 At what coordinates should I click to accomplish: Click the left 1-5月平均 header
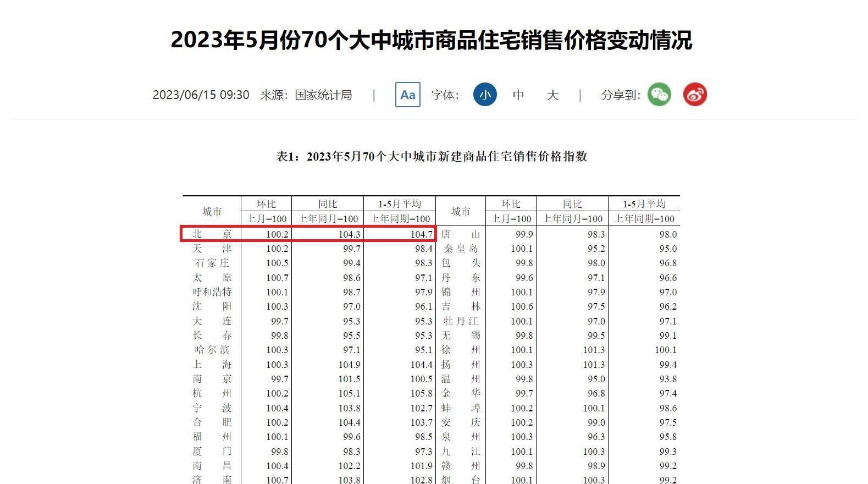click(400, 204)
